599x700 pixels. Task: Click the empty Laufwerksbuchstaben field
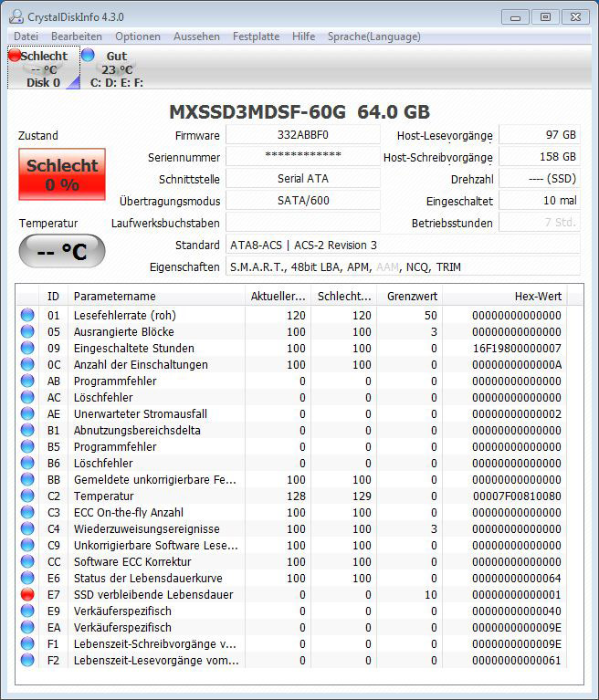pyautogui.click(x=303, y=223)
